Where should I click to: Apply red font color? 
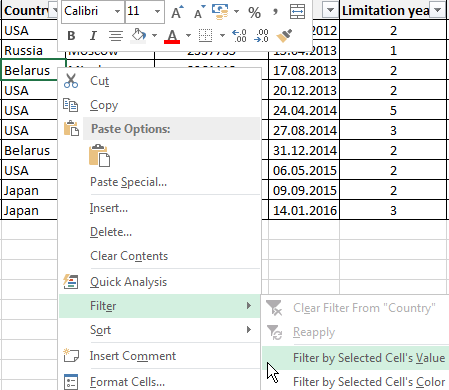click(x=172, y=36)
